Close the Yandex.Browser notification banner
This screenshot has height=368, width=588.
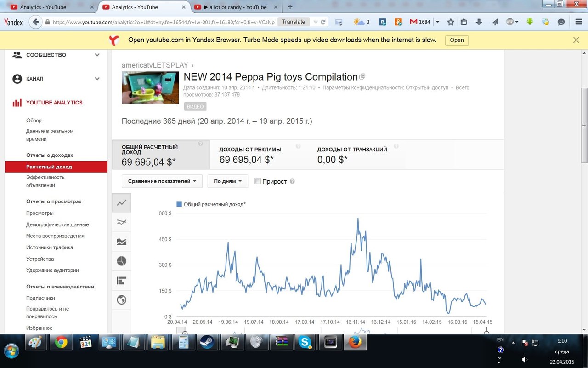point(576,40)
